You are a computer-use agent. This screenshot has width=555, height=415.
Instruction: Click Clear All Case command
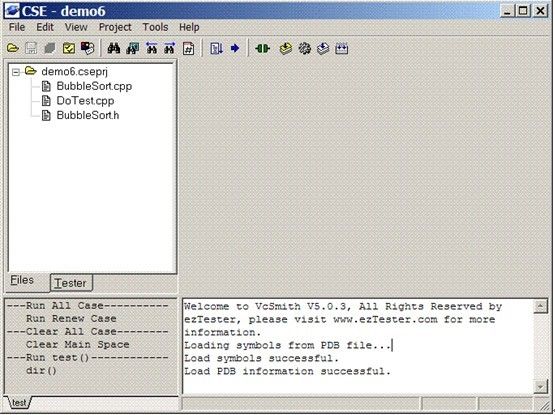tap(87, 332)
